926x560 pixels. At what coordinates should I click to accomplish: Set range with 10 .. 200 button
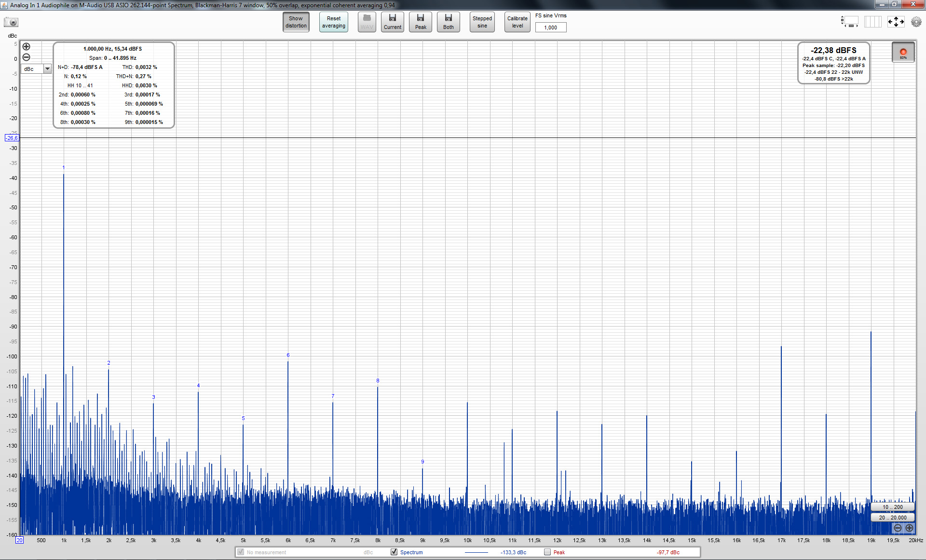(893, 507)
